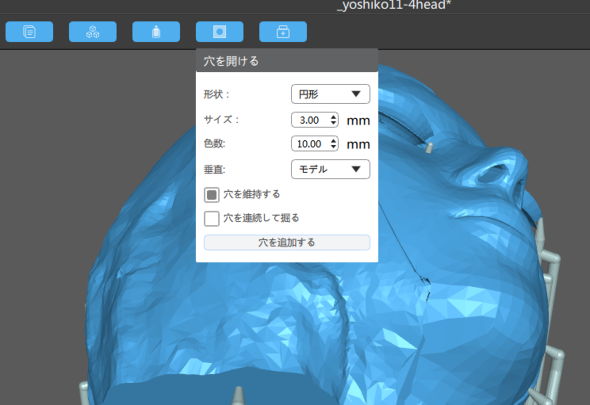Enable the 穴を連続して掘る checkbox

[x=211, y=218]
